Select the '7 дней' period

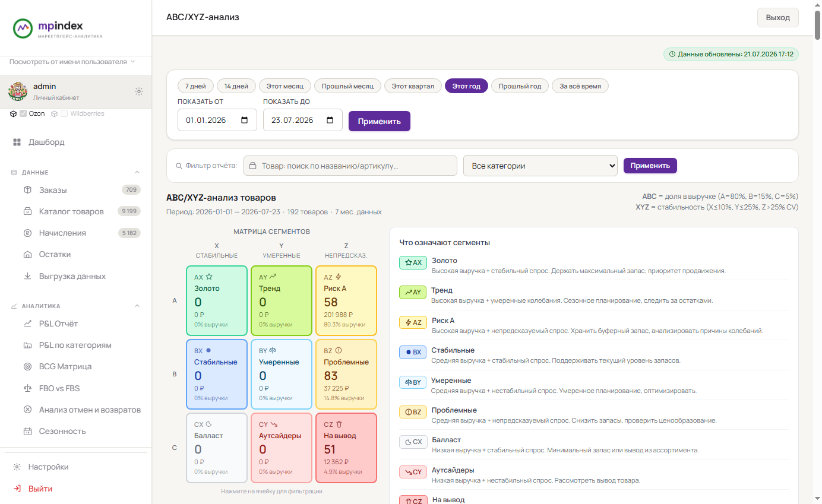[x=195, y=86]
